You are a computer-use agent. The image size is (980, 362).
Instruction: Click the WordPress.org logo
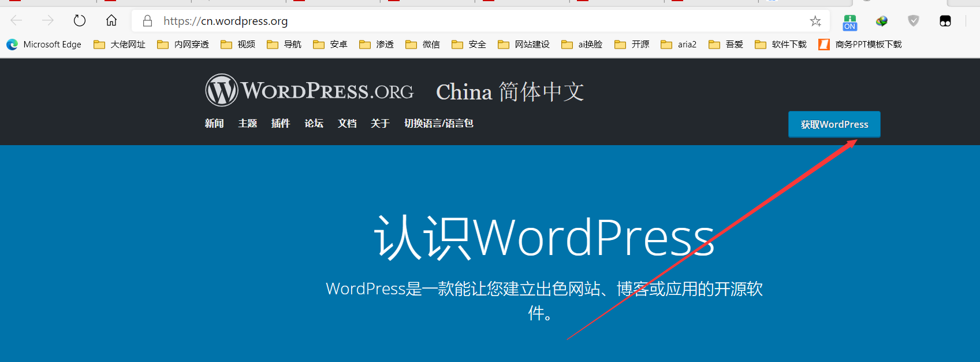click(310, 90)
